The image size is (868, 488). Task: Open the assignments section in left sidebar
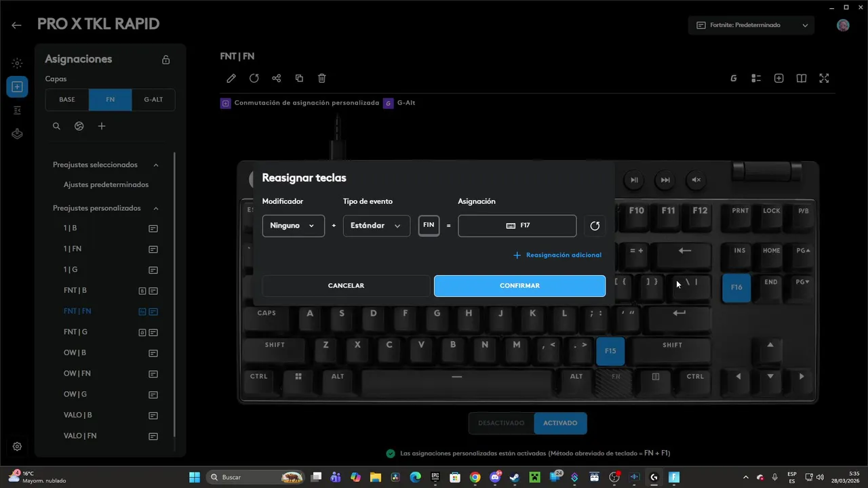[x=17, y=87]
